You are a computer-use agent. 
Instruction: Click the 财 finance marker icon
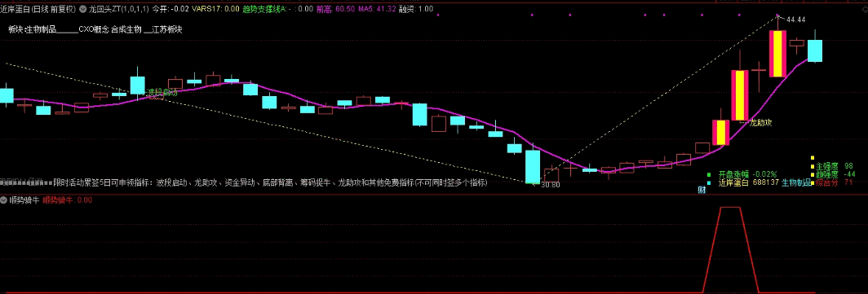[702, 190]
